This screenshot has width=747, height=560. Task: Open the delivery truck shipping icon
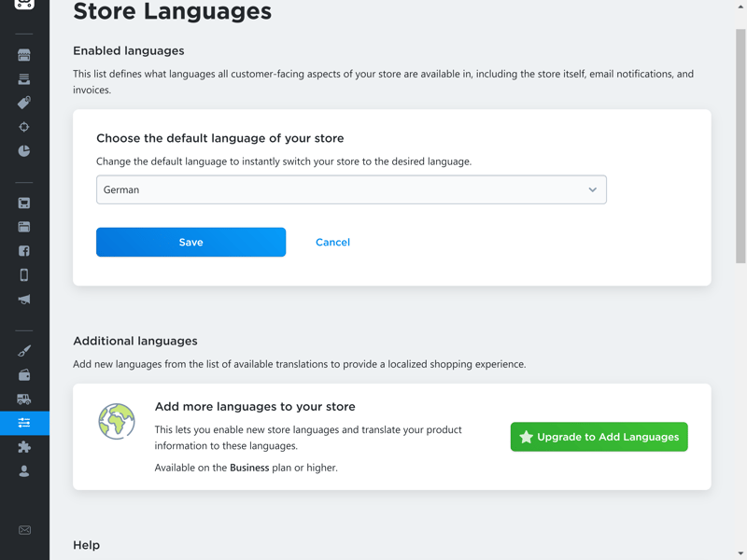pos(24,399)
